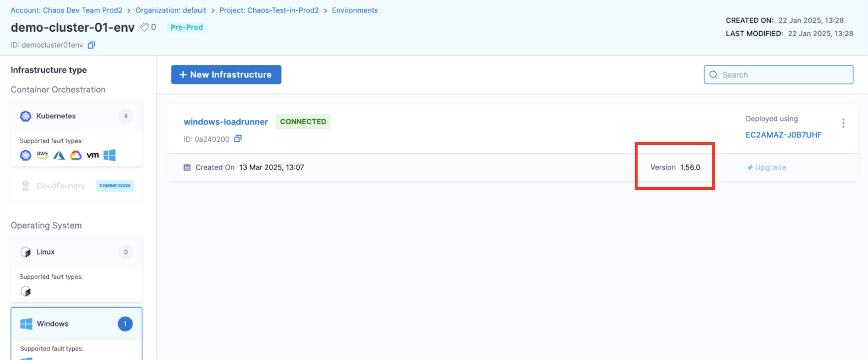Click the Azure fault type icon

click(x=59, y=155)
